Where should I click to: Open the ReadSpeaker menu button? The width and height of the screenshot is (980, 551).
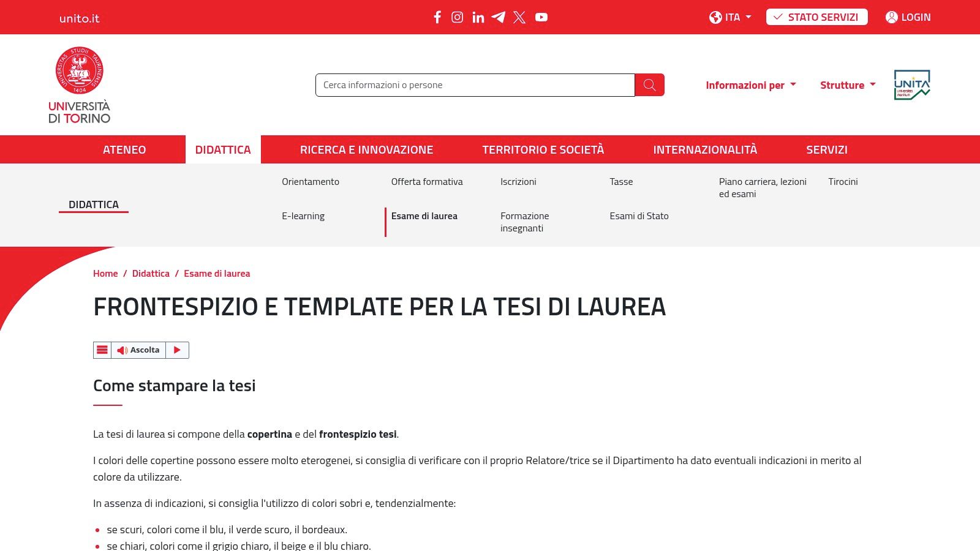(x=102, y=350)
